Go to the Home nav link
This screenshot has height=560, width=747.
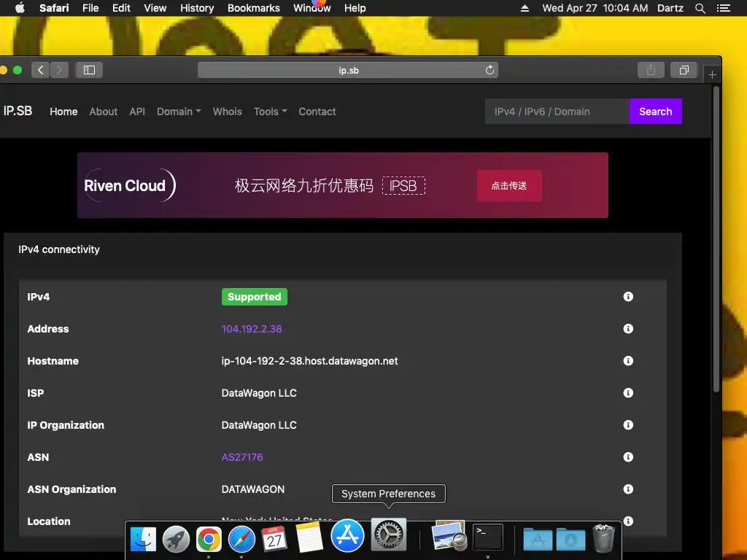click(x=63, y=112)
